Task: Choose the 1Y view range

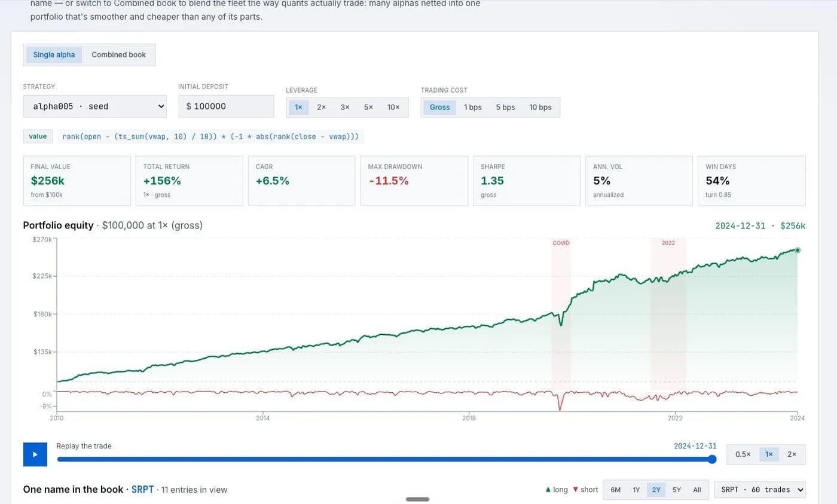Action: coord(636,490)
